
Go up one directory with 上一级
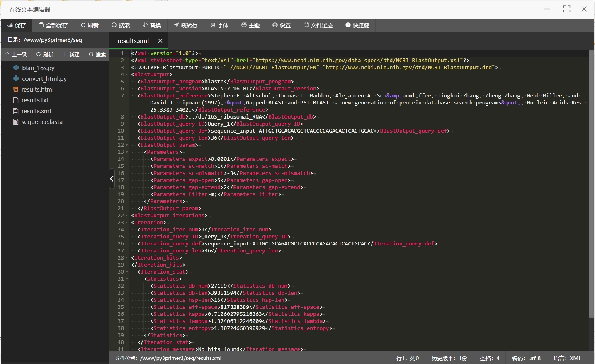point(16,54)
